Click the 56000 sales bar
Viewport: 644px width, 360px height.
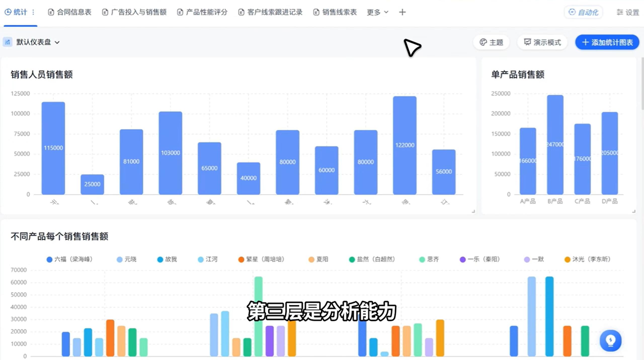444,172
